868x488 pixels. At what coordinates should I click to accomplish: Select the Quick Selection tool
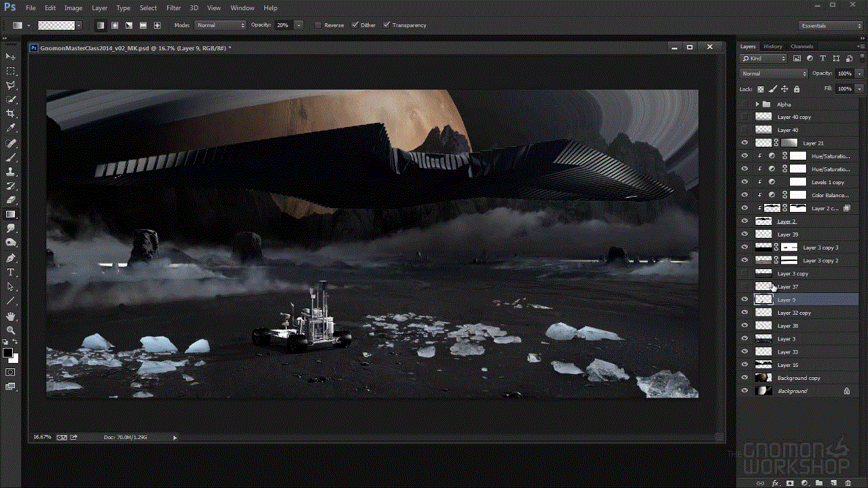pyautogui.click(x=10, y=99)
